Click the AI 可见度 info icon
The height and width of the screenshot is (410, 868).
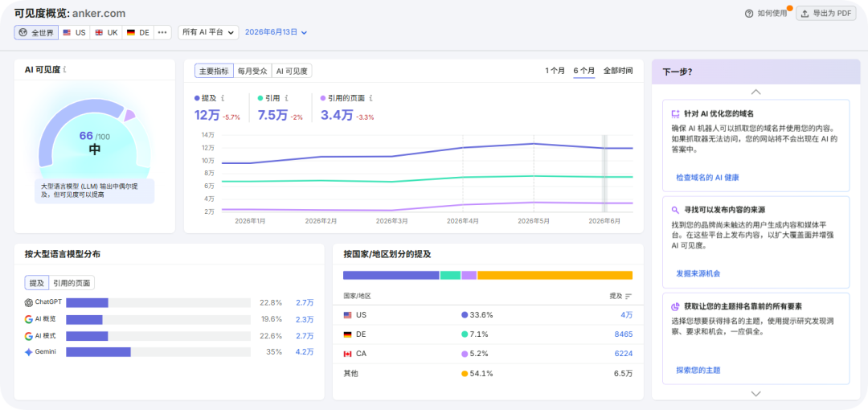(x=65, y=70)
